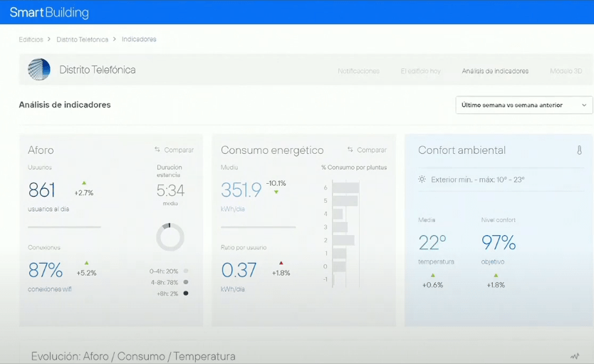
Task: Open the El edificio hoy tab
Action: point(420,71)
